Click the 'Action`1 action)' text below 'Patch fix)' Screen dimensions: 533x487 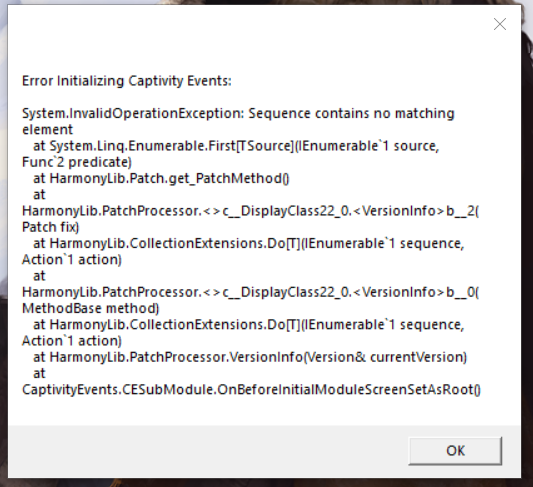point(72,260)
